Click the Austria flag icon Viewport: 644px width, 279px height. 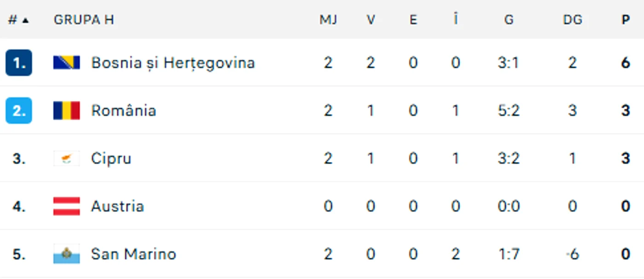67,206
